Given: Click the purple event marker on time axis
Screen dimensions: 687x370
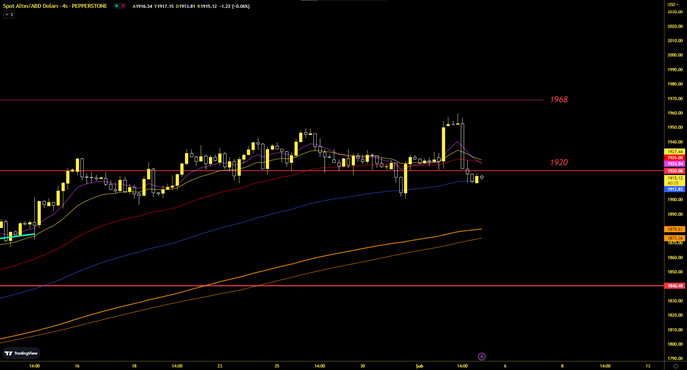Looking at the screenshot, I should pos(482,356).
